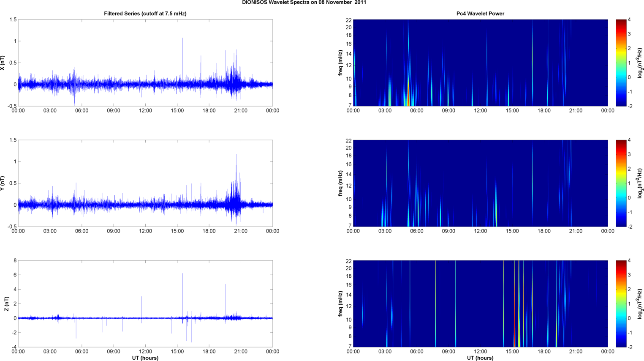Click the Z series downward spike near 05:30
This screenshot has height=361, width=644.
pos(76,328)
